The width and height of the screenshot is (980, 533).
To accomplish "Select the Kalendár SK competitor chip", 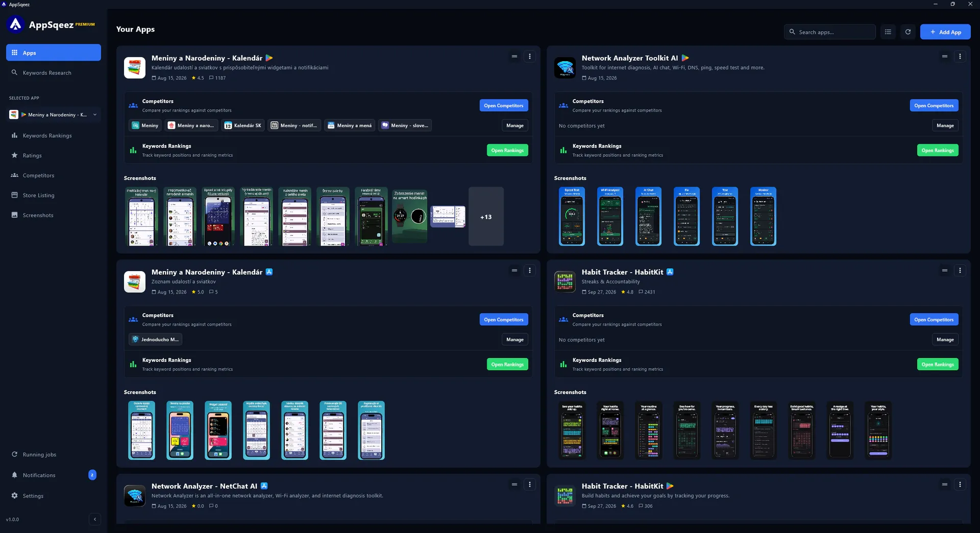I will click(x=242, y=126).
